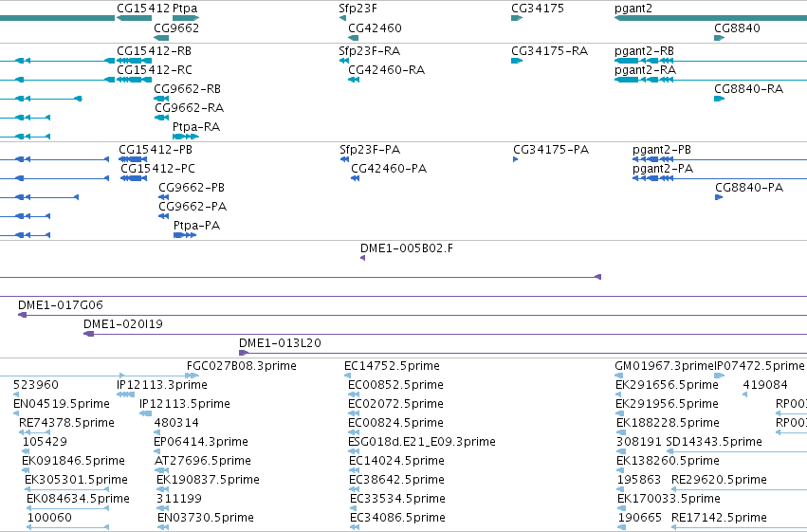
Task: Click the ESG018d.E21_E09.3prime EST label
Action: (421, 442)
